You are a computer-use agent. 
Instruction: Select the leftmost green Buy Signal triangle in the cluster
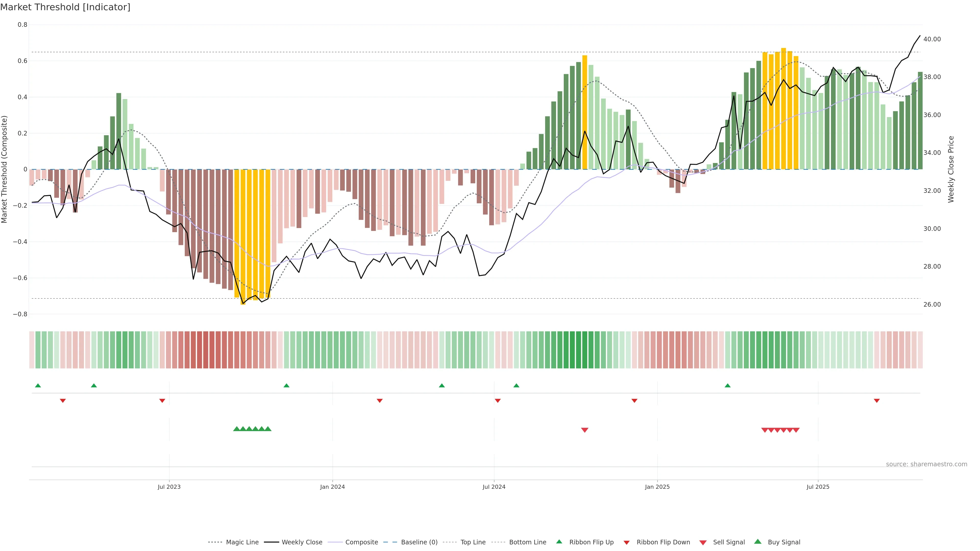point(236,429)
